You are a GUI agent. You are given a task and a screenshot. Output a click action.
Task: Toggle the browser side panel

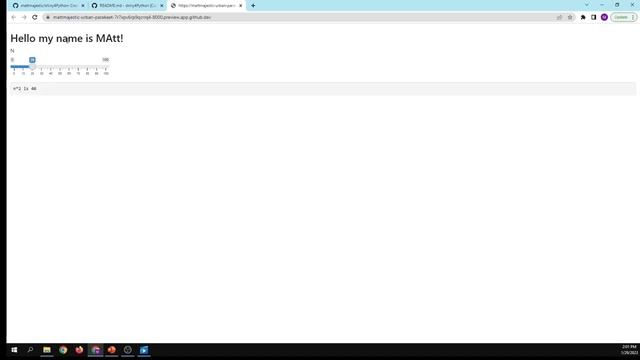(593, 17)
